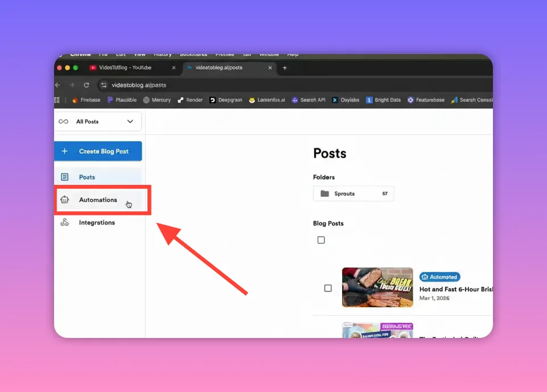
Task: Open the bookmarks sidebar panel toggle
Action: (x=56, y=100)
